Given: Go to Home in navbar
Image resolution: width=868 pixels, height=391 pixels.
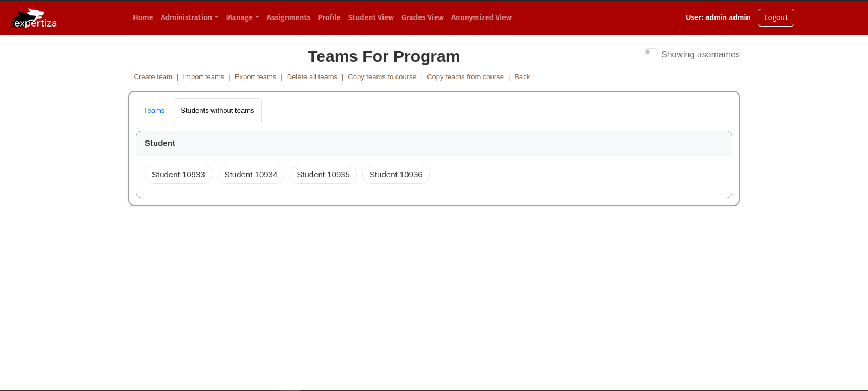Looking at the screenshot, I should (143, 17).
